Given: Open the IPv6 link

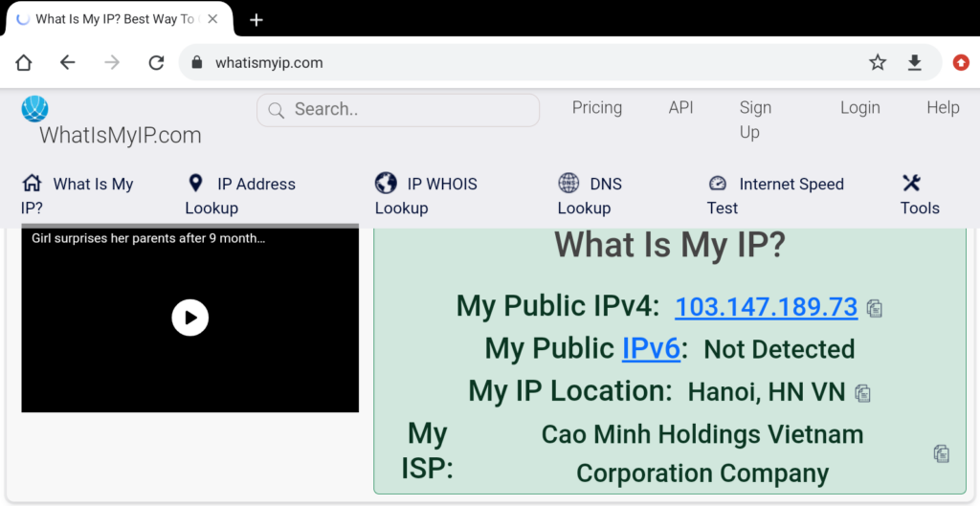Looking at the screenshot, I should (x=651, y=348).
